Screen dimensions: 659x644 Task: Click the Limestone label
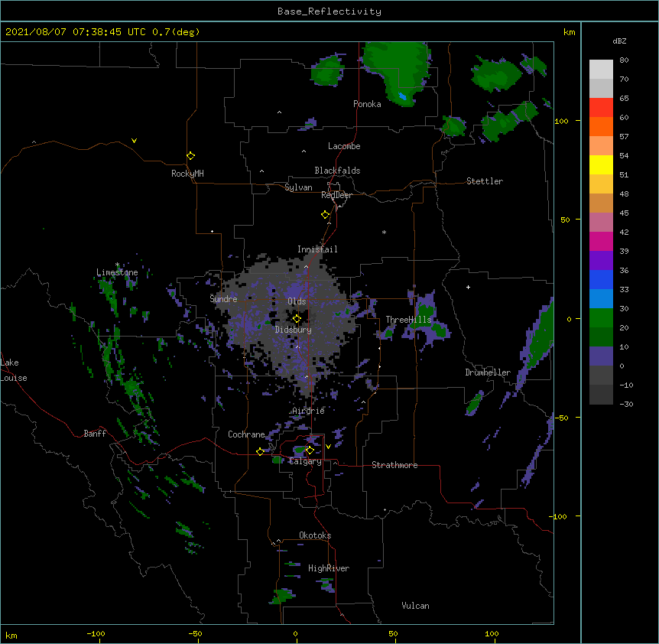117,272
